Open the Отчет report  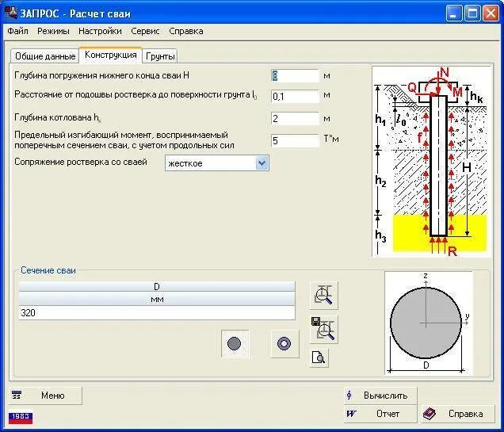(380, 414)
